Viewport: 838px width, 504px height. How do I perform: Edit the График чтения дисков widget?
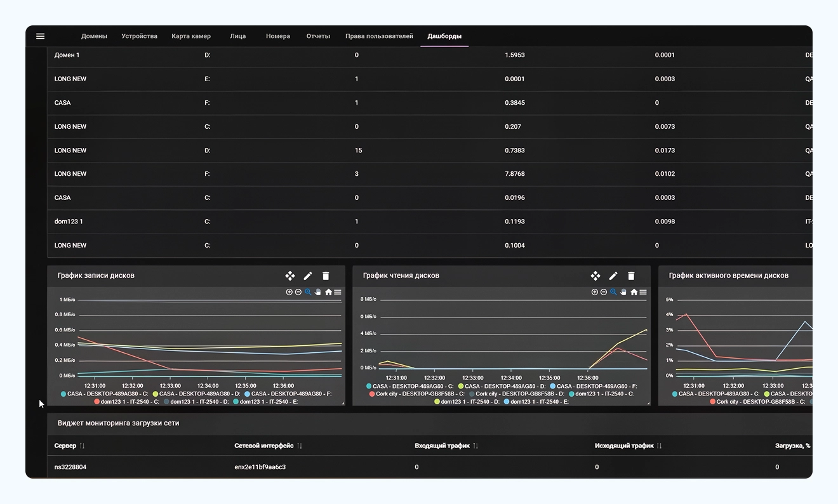[x=613, y=275]
